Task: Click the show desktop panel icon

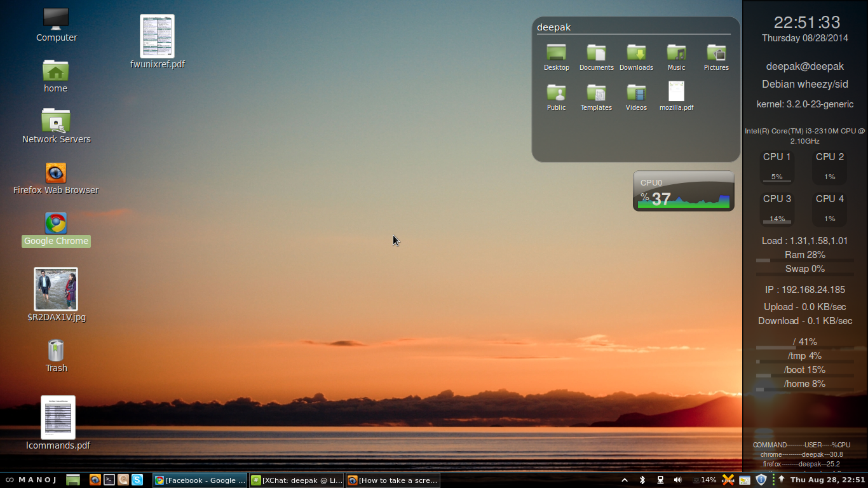Action: click(73, 480)
